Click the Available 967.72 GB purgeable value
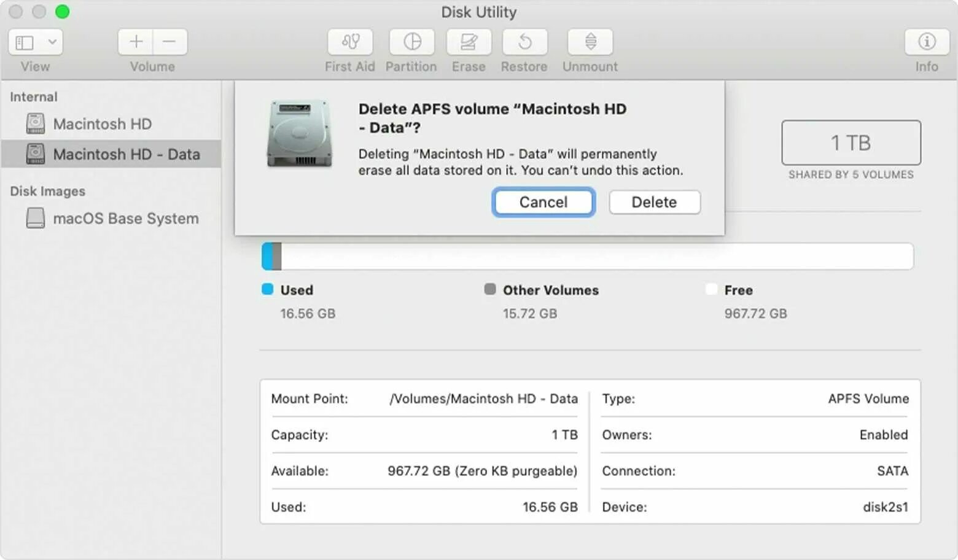Viewport: 958px width, 560px height. pos(483,471)
